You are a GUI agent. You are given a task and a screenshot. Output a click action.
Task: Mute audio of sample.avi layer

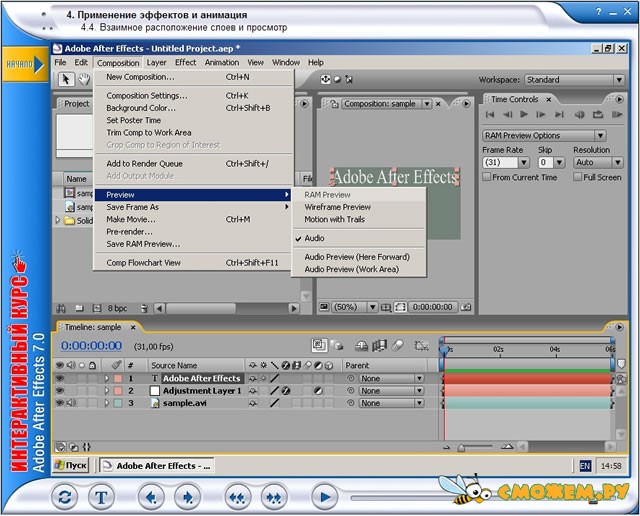pyautogui.click(x=71, y=403)
